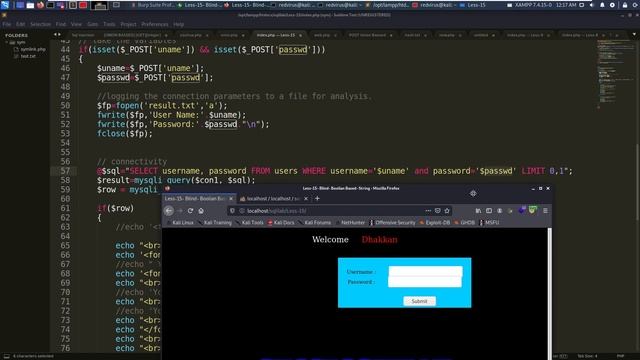Bookmark this page with the star icon

tap(447, 211)
